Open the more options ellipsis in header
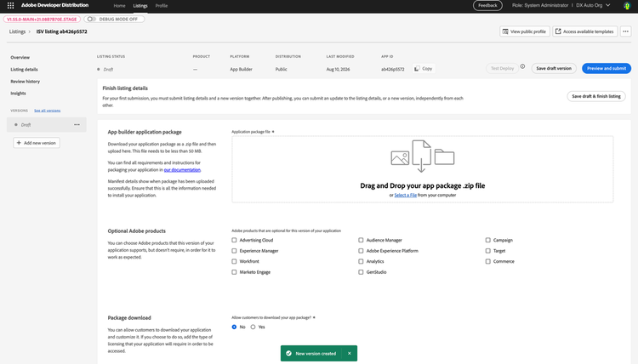The width and height of the screenshot is (638, 364). [x=625, y=31]
